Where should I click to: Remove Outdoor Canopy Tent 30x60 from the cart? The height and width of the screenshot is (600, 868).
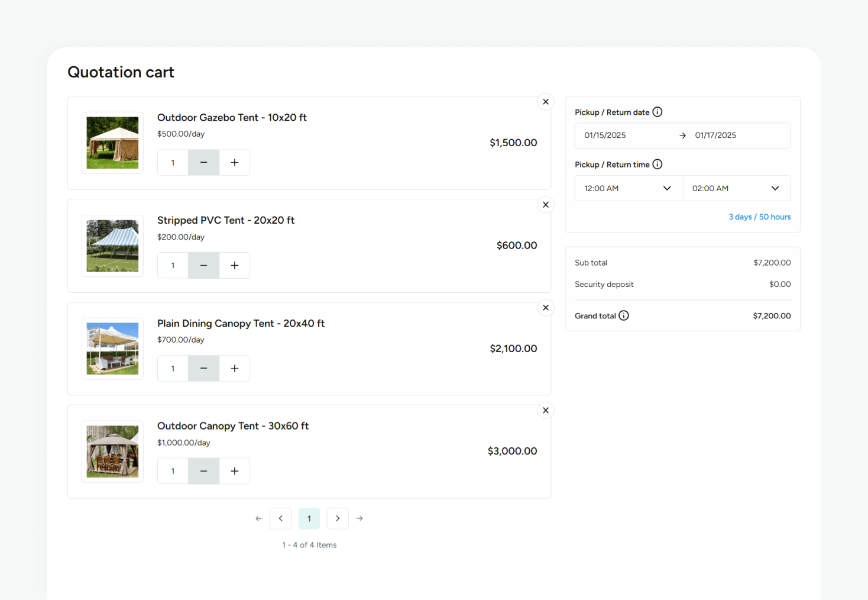[x=546, y=410]
